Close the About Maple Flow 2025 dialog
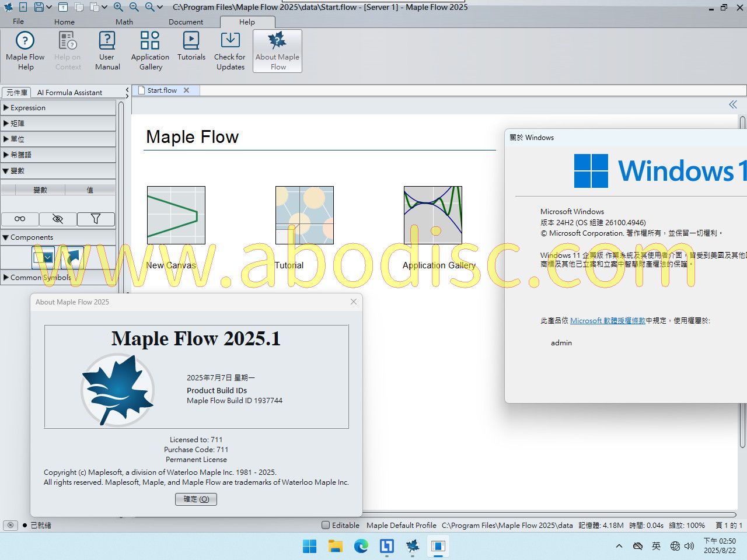747x560 pixels. click(353, 302)
